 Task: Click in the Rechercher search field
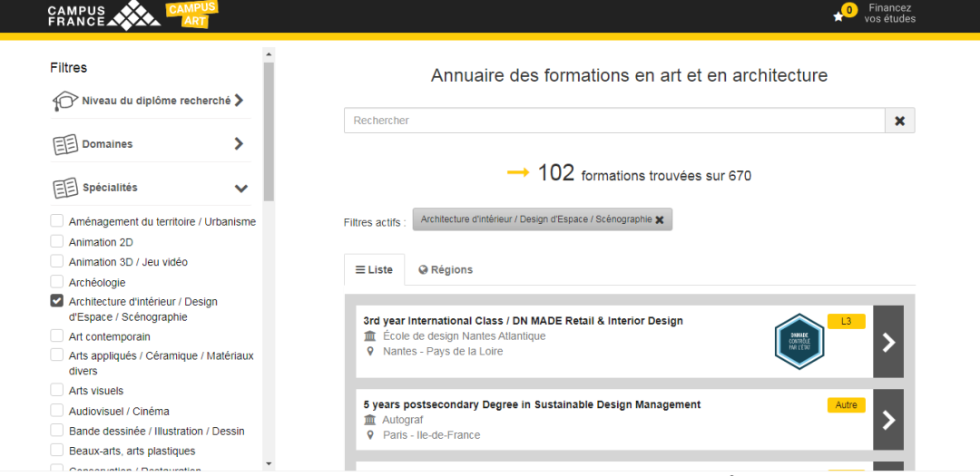[614, 121]
